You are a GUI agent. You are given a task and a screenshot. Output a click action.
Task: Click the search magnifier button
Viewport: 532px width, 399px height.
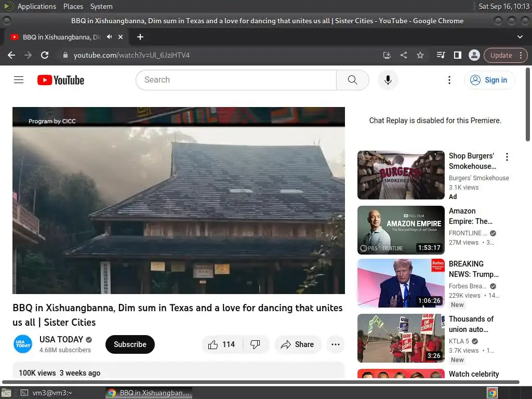(x=353, y=80)
